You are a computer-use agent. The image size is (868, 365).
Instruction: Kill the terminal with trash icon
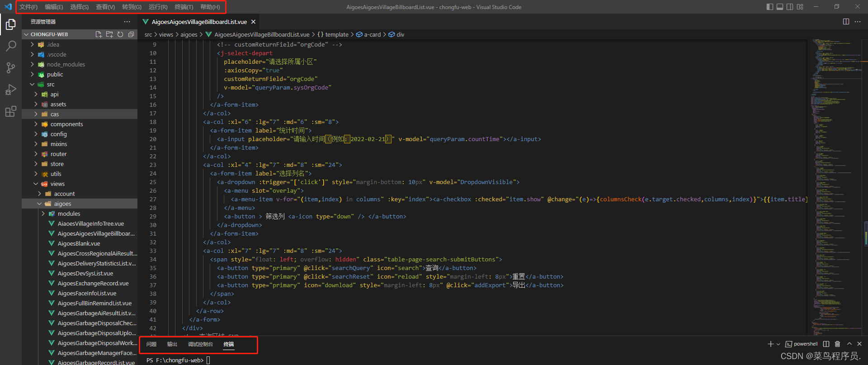click(x=837, y=344)
